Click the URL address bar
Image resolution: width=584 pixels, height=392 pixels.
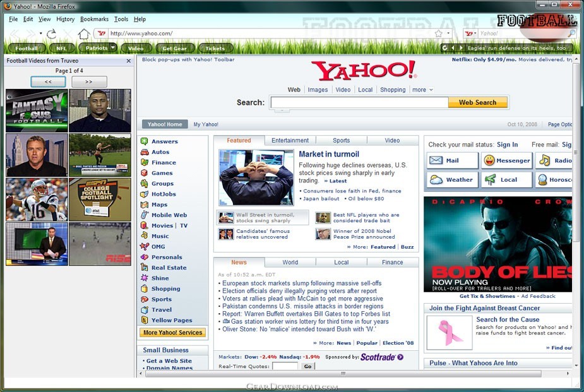[x=272, y=33]
